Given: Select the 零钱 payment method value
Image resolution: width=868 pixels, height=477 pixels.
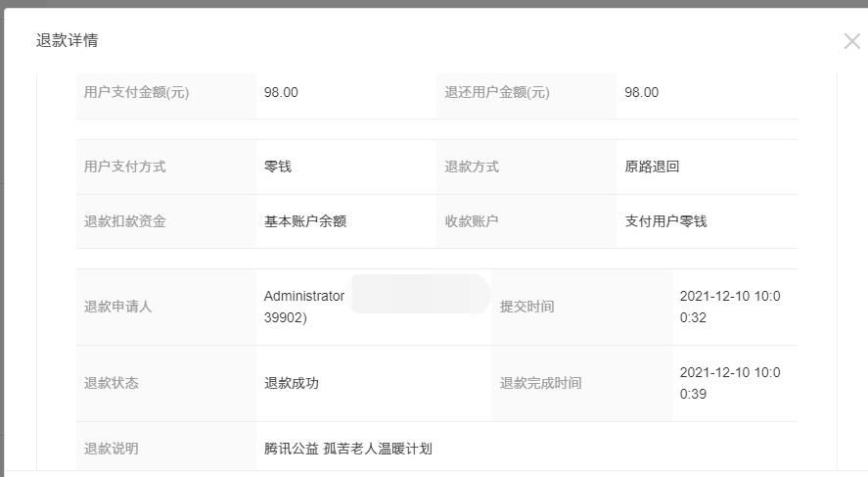Looking at the screenshot, I should point(278,167).
